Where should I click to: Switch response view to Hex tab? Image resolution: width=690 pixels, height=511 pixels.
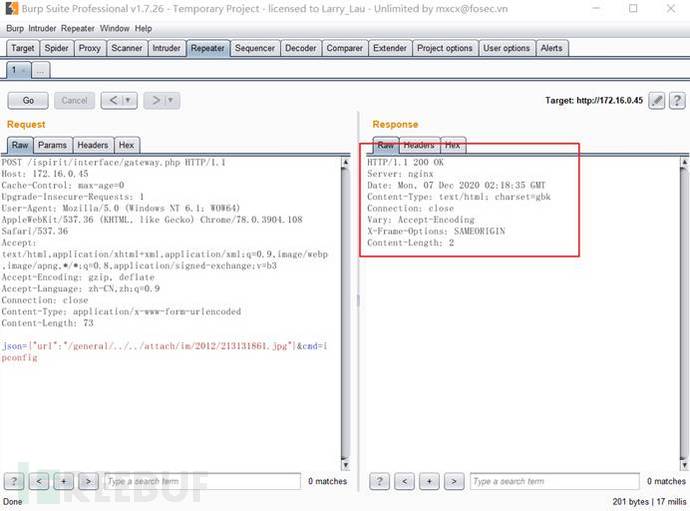[x=453, y=145]
